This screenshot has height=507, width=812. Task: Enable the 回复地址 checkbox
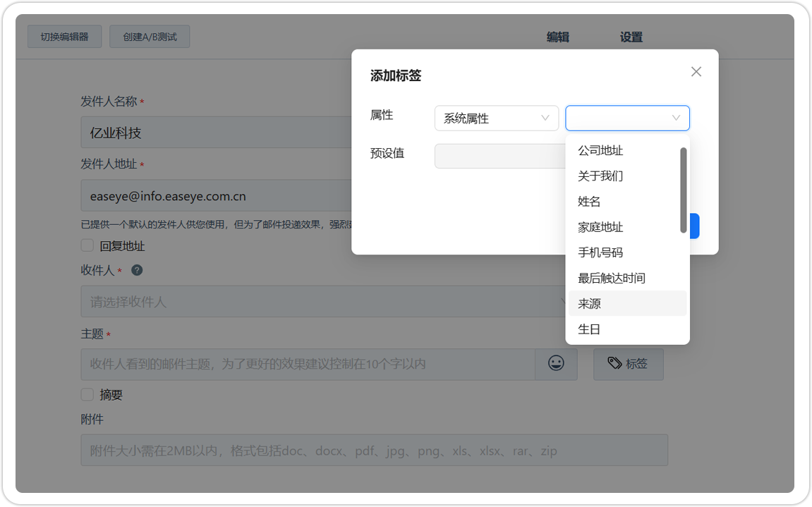(x=87, y=245)
